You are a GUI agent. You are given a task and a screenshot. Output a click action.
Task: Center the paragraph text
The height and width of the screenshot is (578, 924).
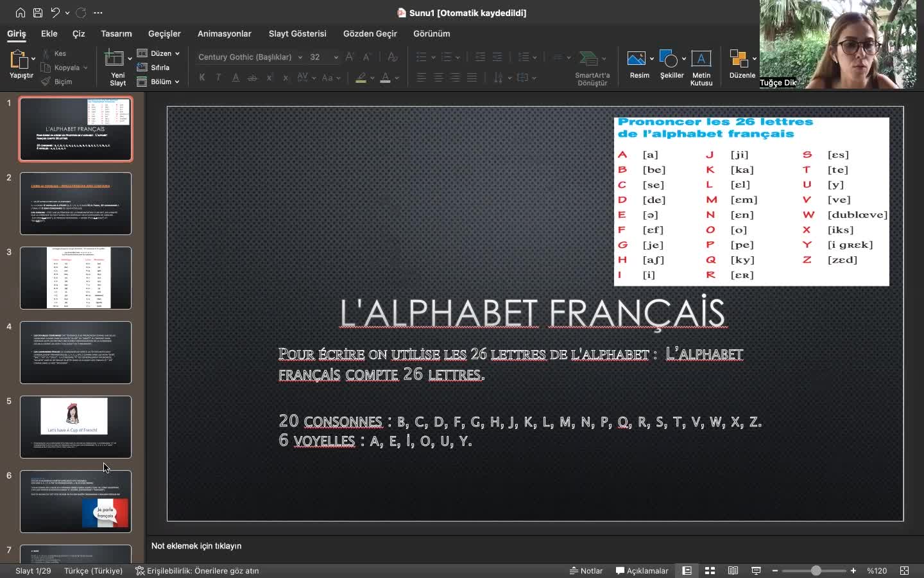tap(438, 78)
